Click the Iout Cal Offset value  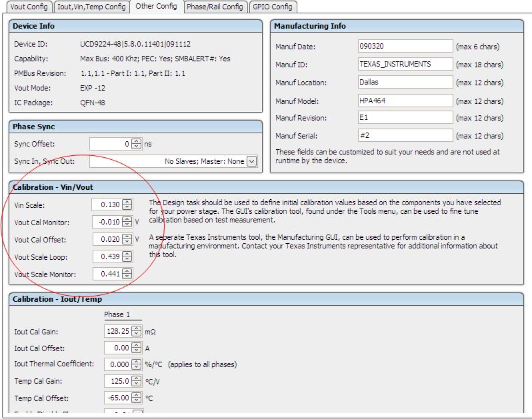pos(118,348)
